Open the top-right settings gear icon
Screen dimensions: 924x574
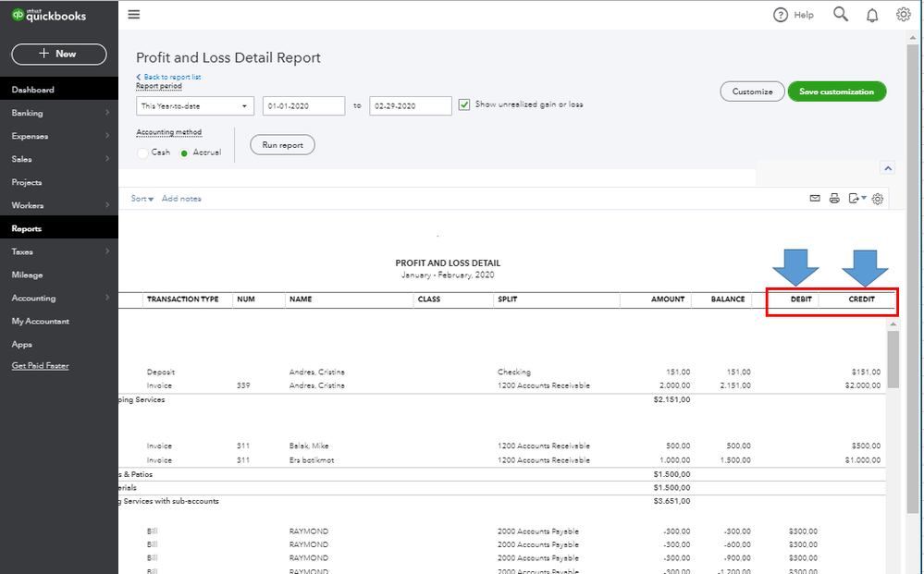(904, 14)
